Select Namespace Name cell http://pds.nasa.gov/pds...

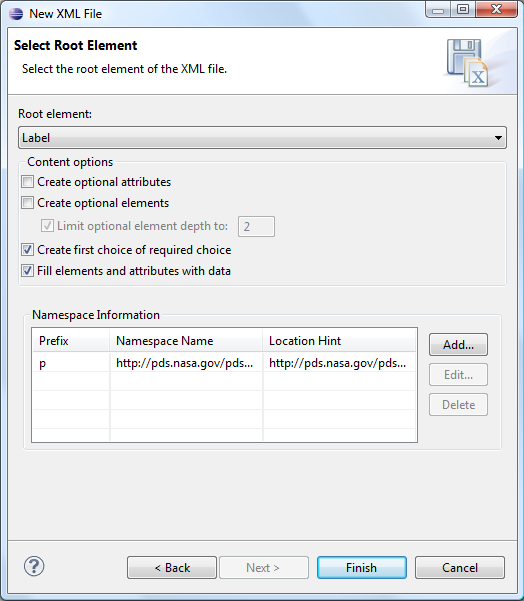pyautogui.click(x=186, y=363)
